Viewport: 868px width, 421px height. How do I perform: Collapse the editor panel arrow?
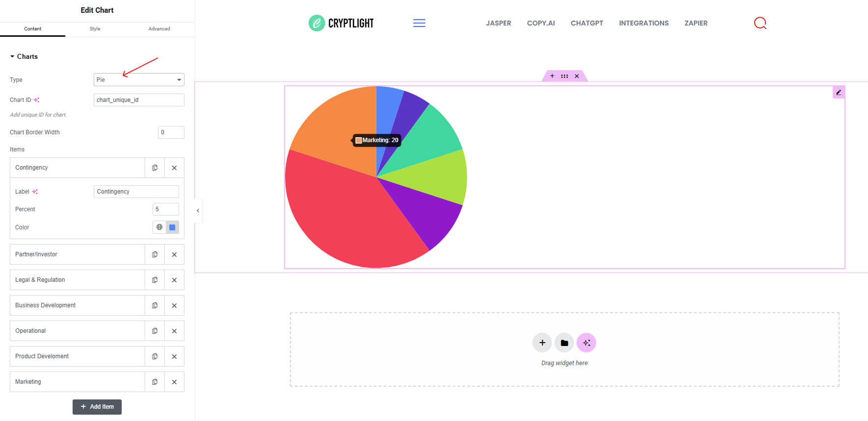tap(198, 211)
